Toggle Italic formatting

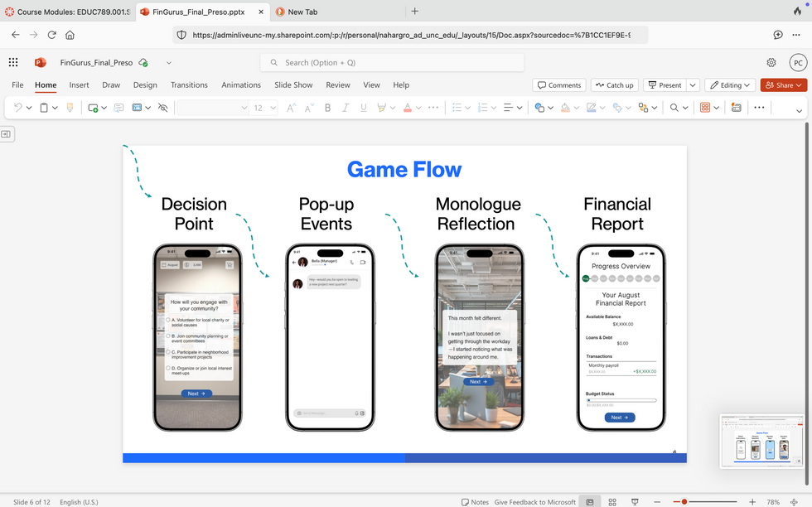click(x=346, y=108)
